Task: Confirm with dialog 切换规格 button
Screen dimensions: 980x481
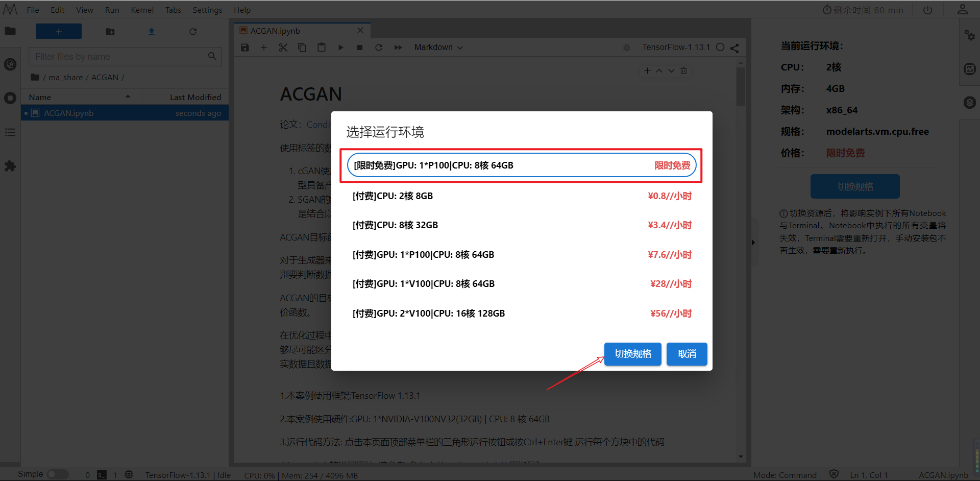Action: [x=633, y=354]
